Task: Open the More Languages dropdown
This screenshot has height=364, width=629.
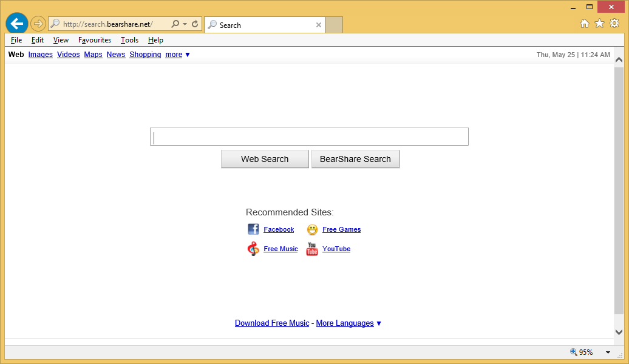Action: click(x=348, y=323)
